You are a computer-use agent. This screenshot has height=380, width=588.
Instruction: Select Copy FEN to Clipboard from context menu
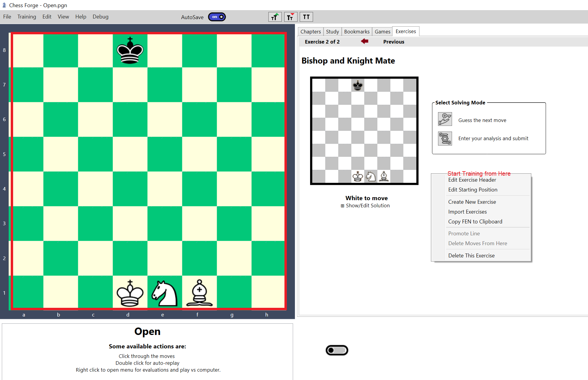point(475,221)
